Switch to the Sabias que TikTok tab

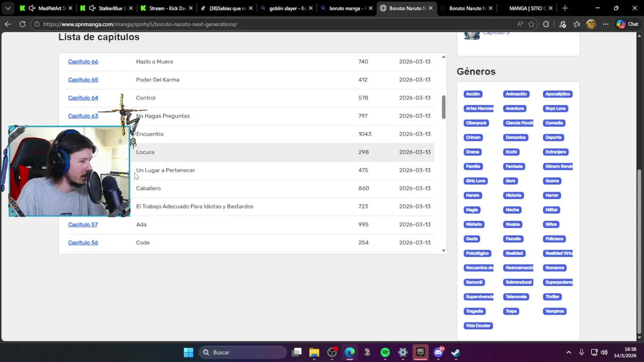pos(226,8)
